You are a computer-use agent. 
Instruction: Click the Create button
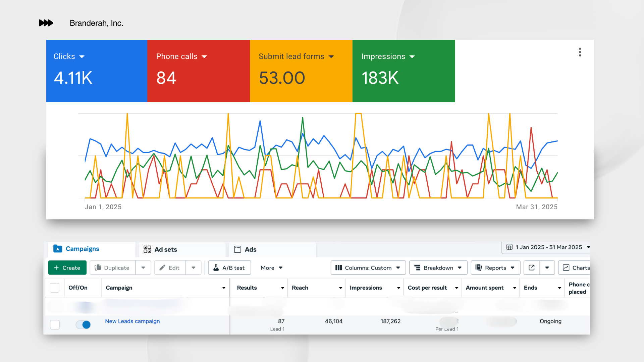[x=67, y=267]
